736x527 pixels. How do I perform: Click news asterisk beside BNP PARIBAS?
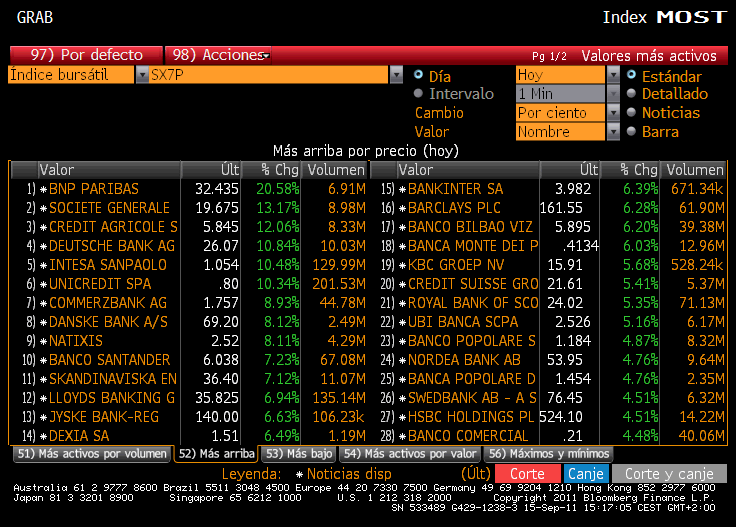click(43, 190)
